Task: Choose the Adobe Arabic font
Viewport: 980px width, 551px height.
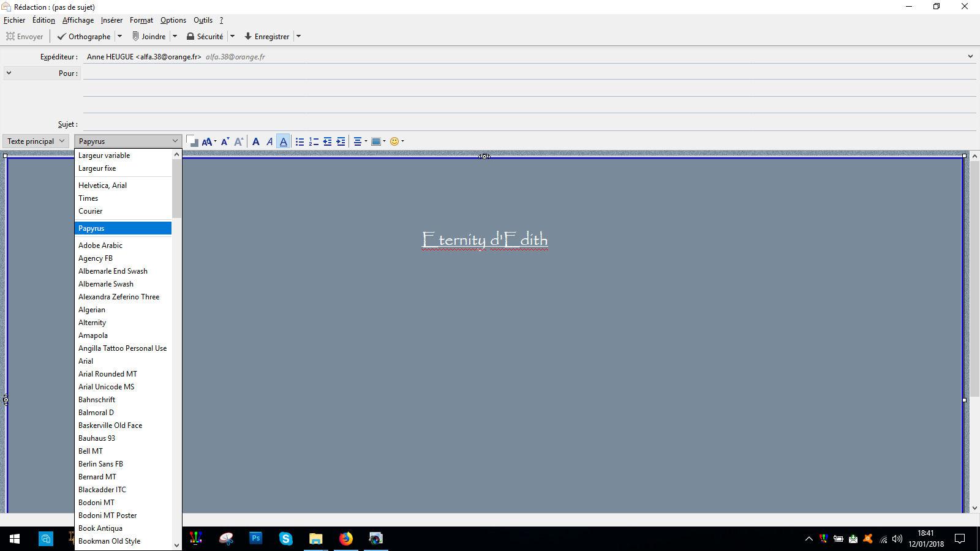Action: 123,246
